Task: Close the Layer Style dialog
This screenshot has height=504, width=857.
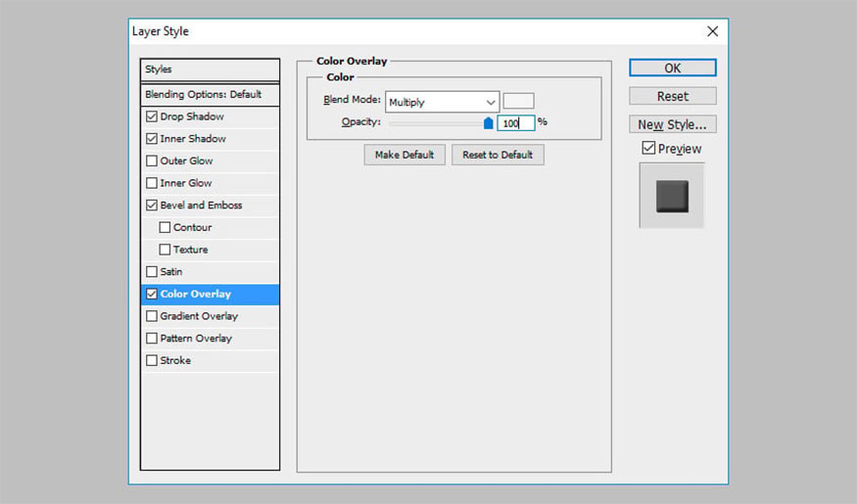Action: pos(712,31)
